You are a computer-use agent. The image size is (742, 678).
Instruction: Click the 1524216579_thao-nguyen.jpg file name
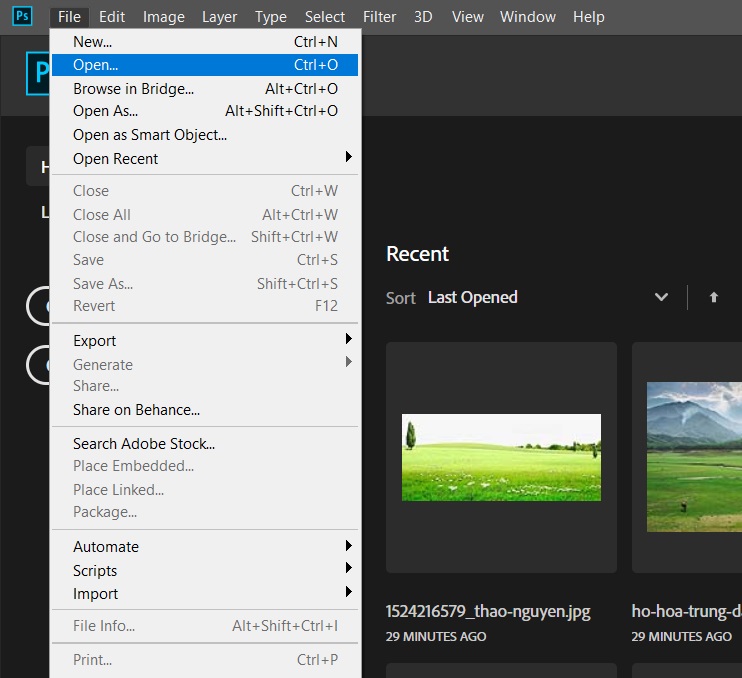pyautogui.click(x=488, y=611)
